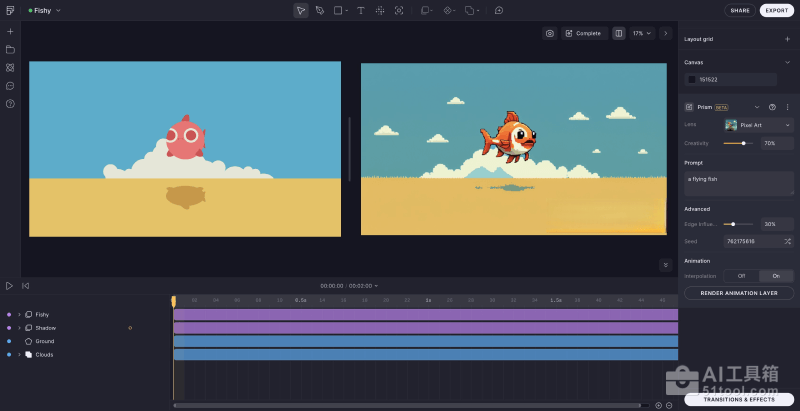800x411 pixels.
Task: Set Interpolation to On
Action: click(776, 276)
